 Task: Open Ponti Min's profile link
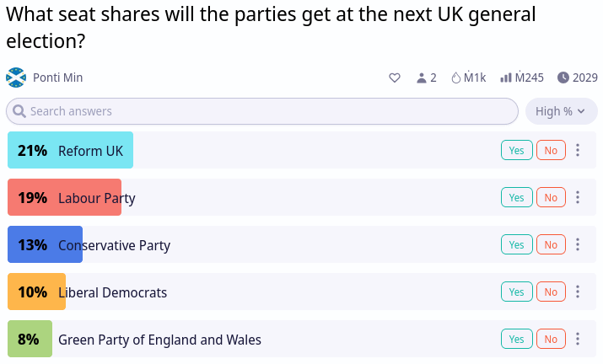pyautogui.click(x=57, y=78)
